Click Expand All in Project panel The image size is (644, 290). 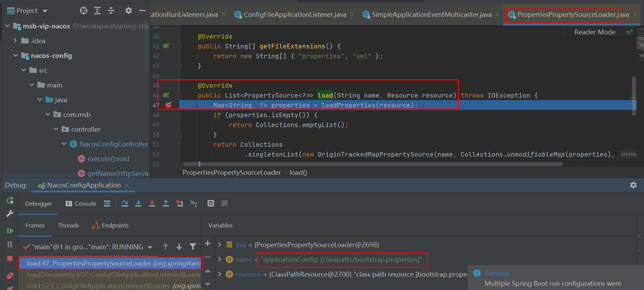(x=97, y=11)
